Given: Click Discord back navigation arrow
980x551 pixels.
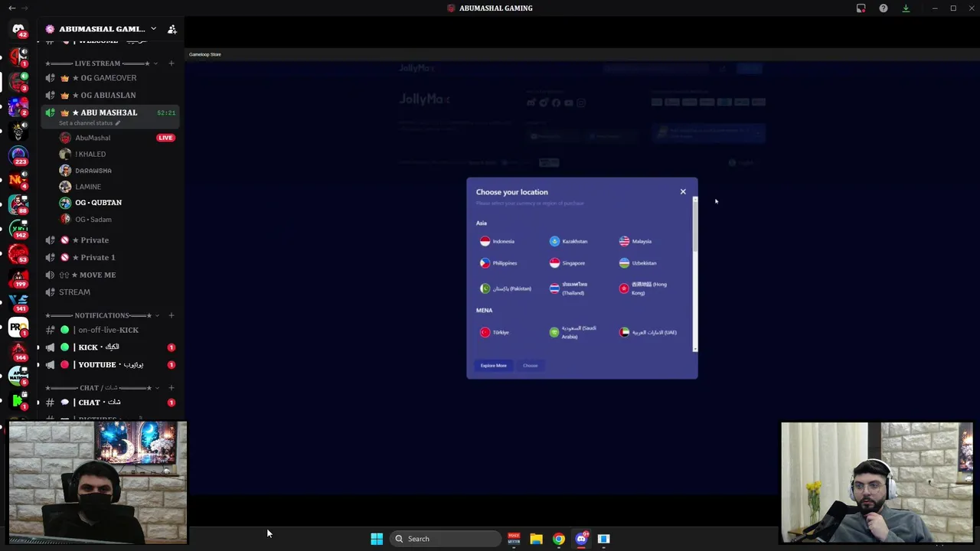Looking at the screenshot, I should pyautogui.click(x=11, y=8).
